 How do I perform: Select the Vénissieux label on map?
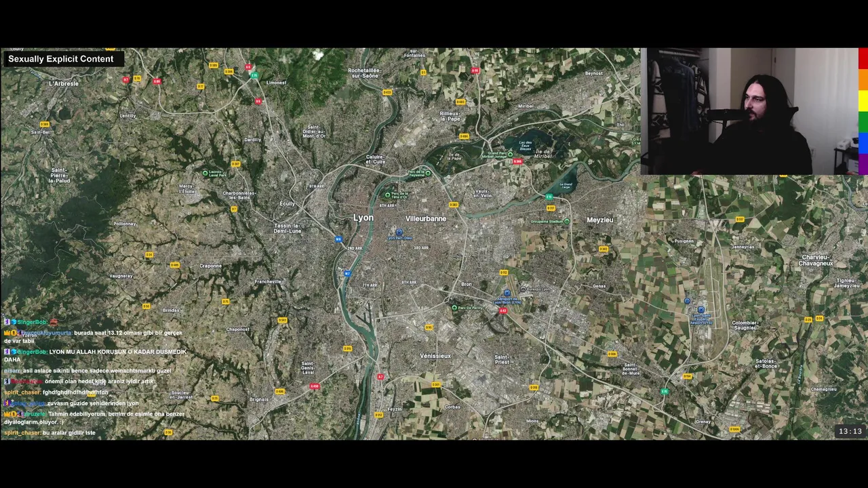pos(435,356)
